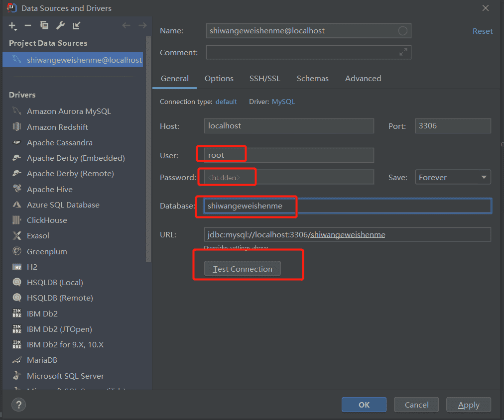
Task: Select the Amazon Redshift driver
Action: 57,127
